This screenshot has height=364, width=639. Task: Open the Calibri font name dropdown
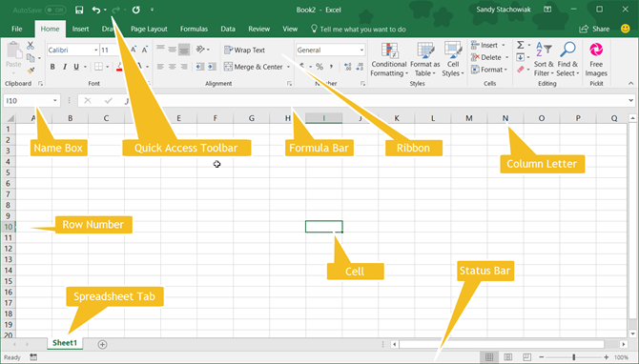[96, 51]
